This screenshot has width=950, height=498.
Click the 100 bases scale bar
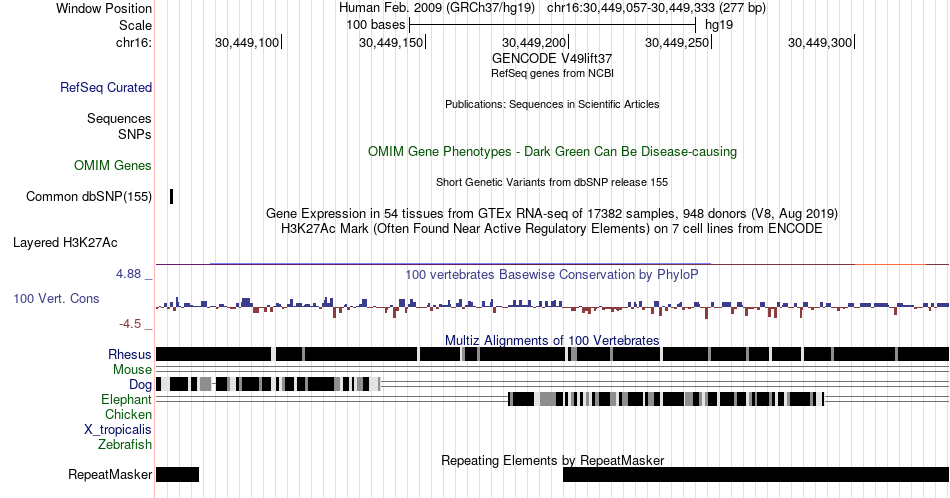coord(553,25)
